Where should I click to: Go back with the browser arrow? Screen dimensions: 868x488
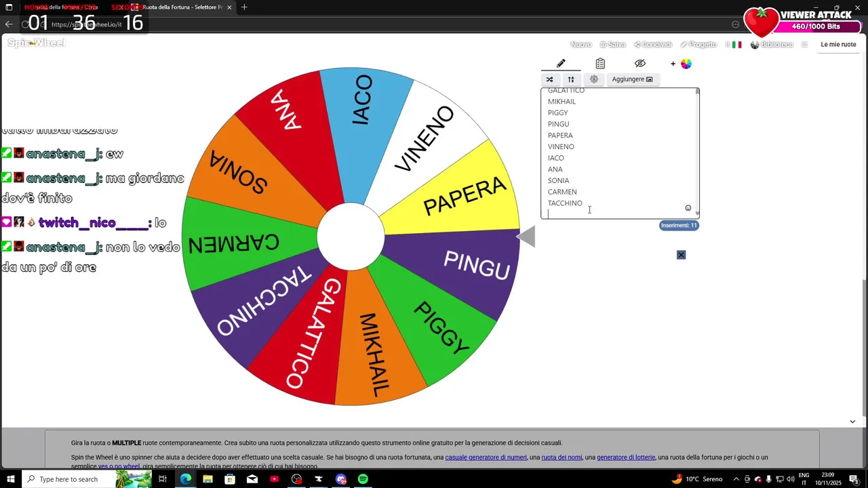tap(9, 24)
